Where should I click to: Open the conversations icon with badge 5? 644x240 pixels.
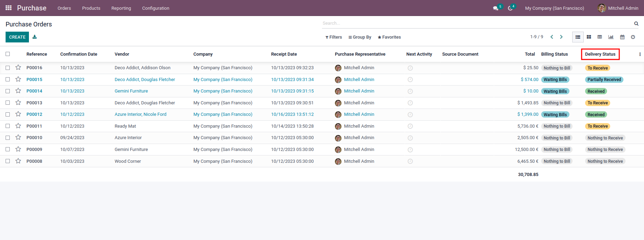[x=496, y=8]
